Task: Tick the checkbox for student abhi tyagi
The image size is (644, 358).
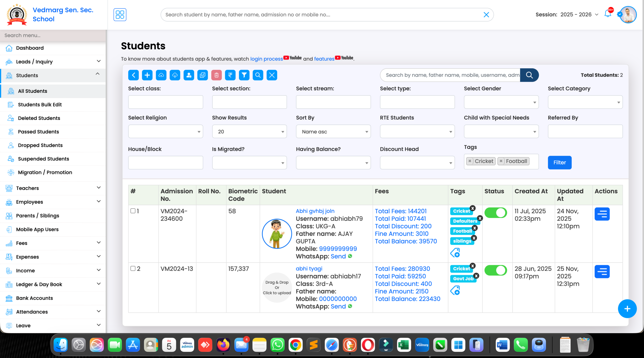Action: [133, 268]
